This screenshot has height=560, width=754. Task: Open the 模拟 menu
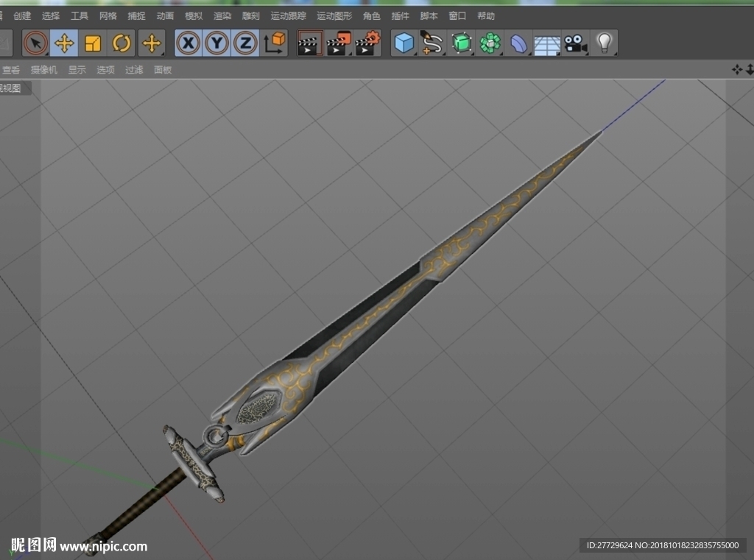194,16
